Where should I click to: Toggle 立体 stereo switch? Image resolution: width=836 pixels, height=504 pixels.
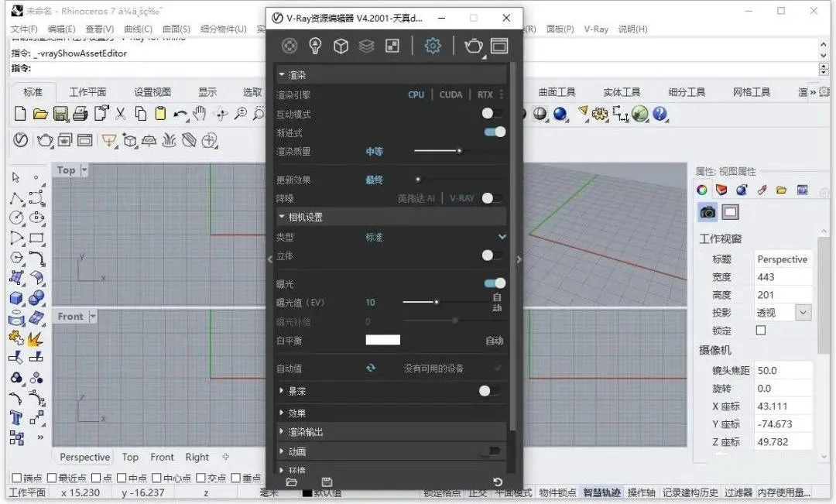click(492, 255)
